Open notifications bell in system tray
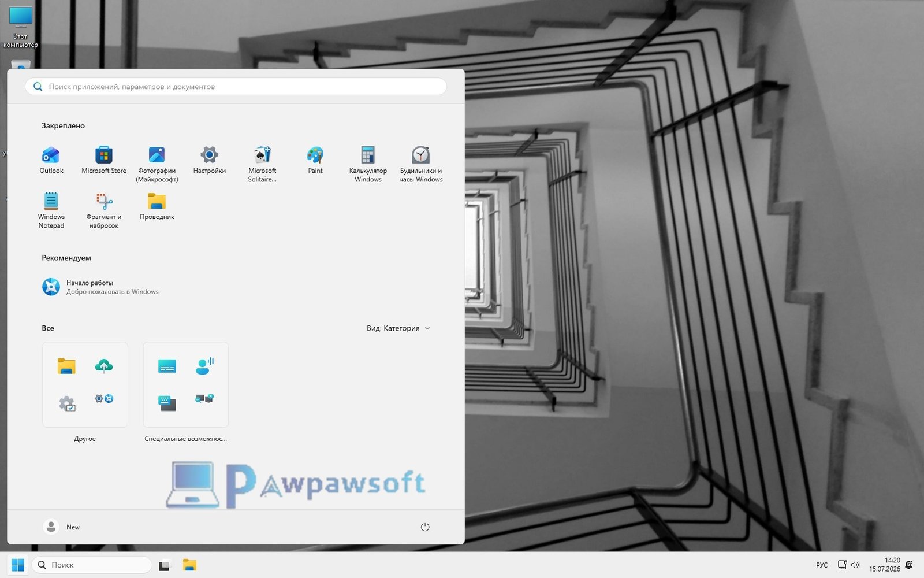 tap(909, 565)
